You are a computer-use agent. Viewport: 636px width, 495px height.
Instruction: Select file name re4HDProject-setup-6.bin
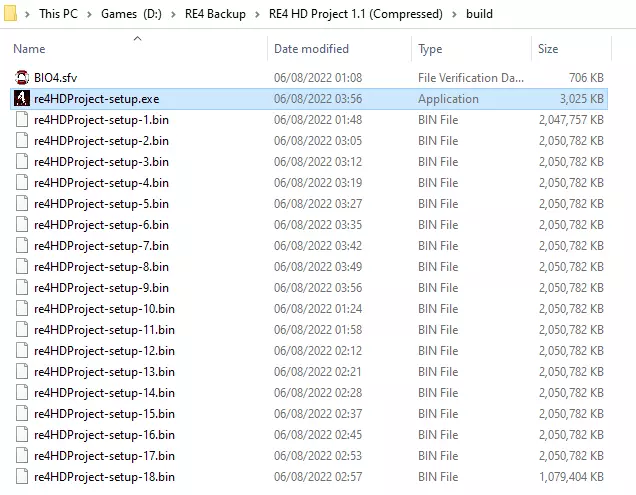tap(101, 225)
